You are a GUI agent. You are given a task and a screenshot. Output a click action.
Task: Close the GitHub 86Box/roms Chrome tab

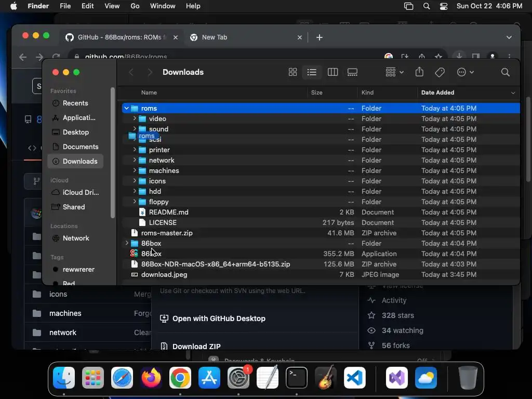point(176,37)
